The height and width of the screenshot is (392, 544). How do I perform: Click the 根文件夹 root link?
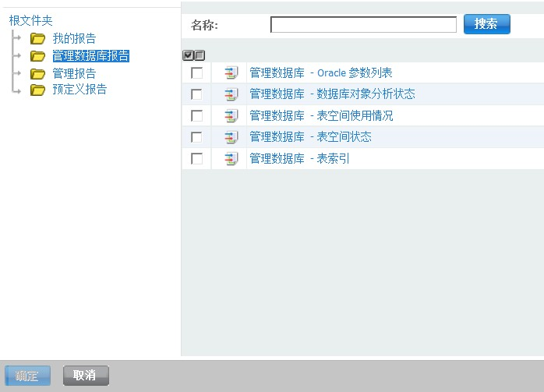point(31,20)
